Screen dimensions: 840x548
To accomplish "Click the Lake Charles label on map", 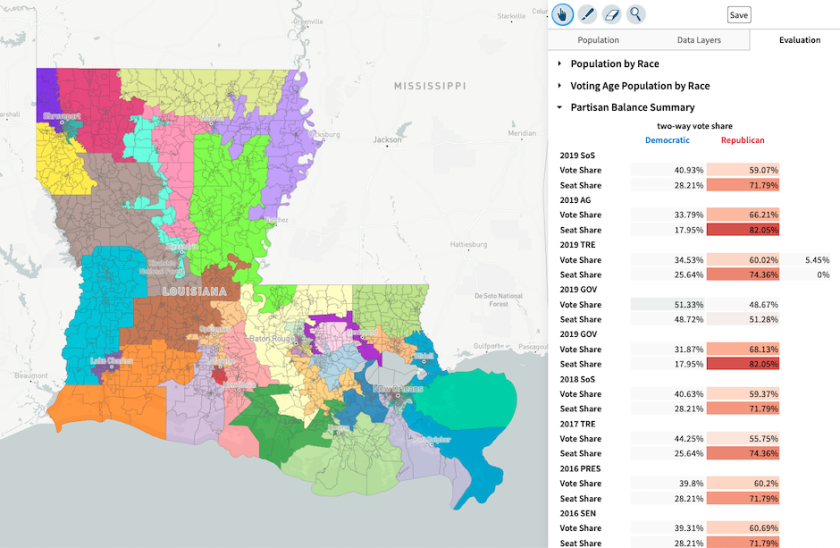I will [112, 360].
